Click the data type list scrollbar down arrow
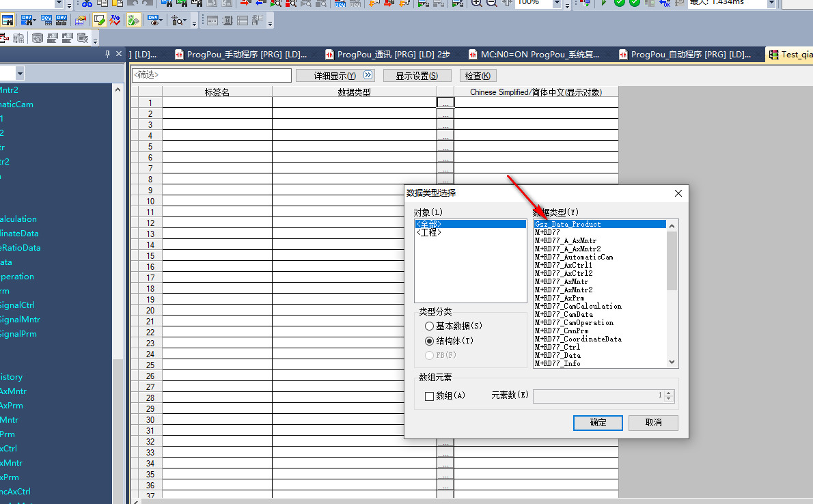813x504 pixels. (x=672, y=362)
